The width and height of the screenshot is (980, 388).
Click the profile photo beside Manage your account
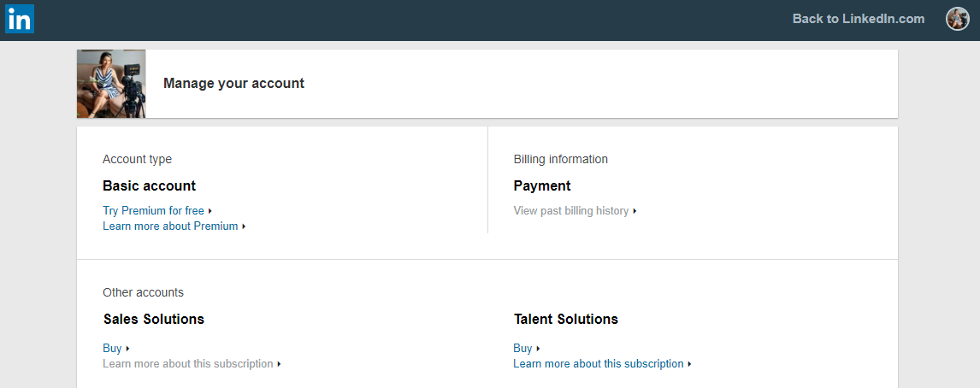tap(111, 84)
